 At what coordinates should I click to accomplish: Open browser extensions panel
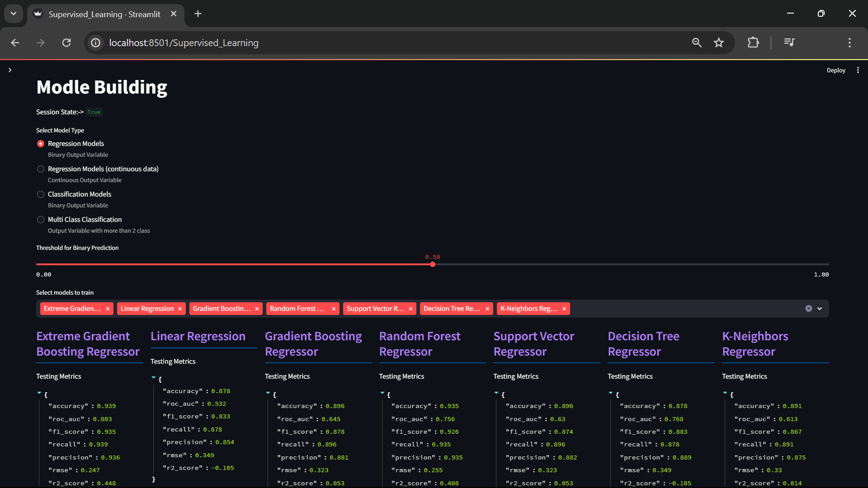tap(753, 42)
